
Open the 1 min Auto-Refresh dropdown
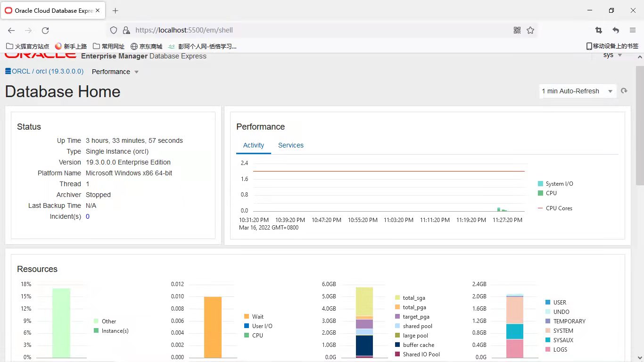pos(578,91)
